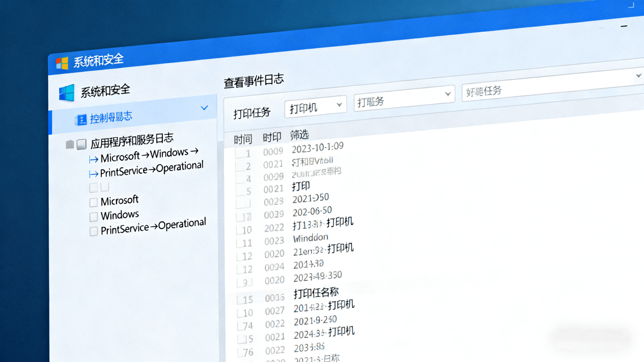Check the Windows checkbox
Viewport: 644px width, 362px height.
point(93,217)
